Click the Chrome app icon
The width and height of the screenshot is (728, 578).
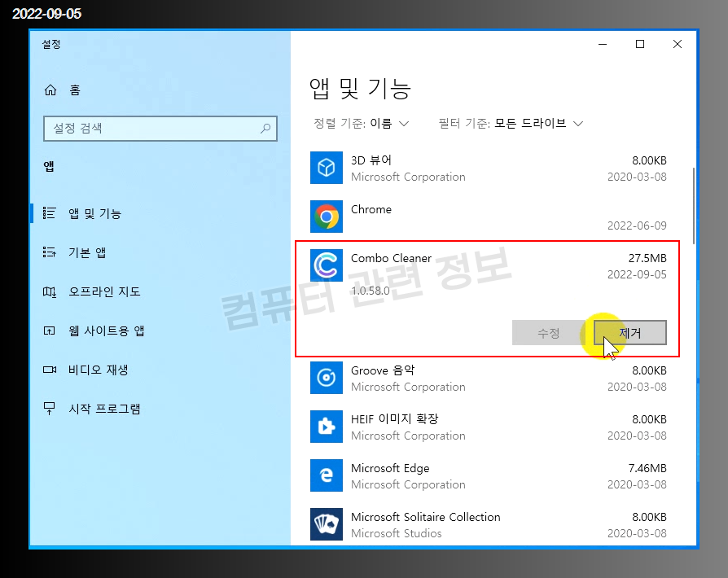[327, 217]
